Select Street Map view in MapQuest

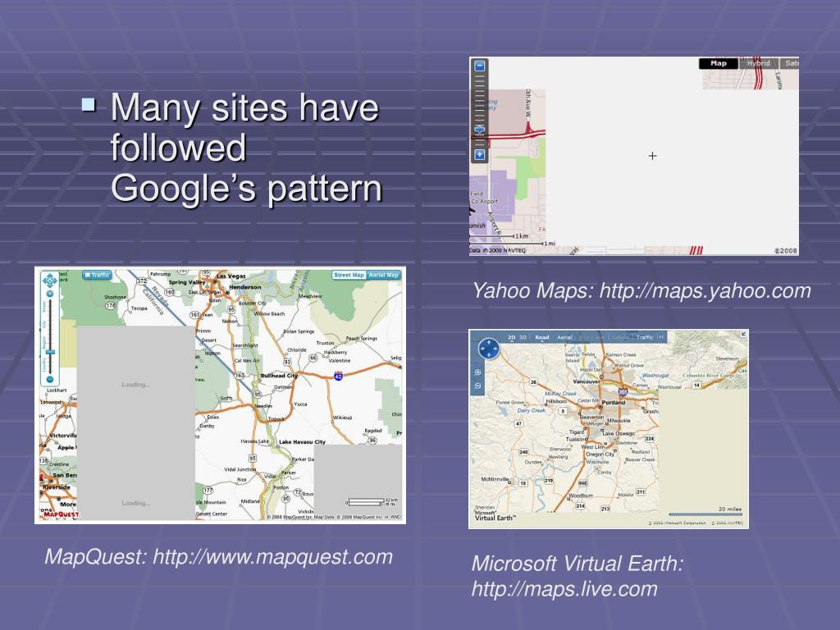coord(348,275)
